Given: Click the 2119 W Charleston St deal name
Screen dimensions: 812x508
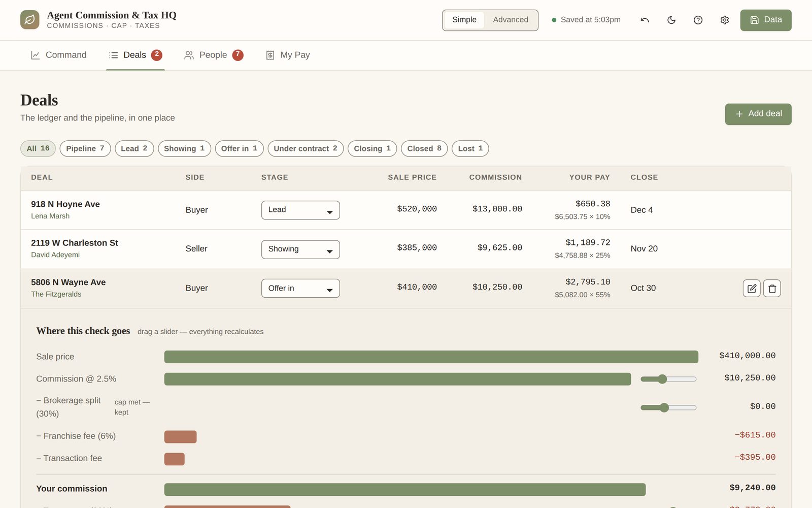Looking at the screenshot, I should (x=75, y=243).
